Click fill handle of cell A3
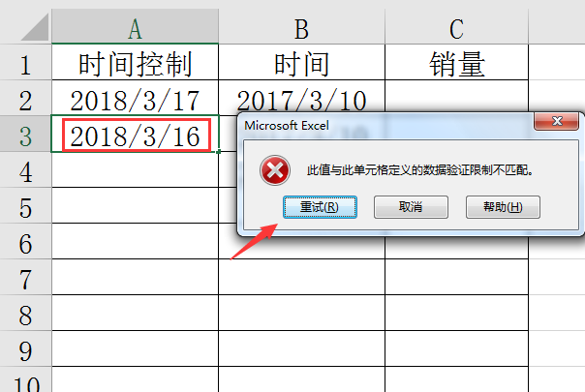 (x=218, y=151)
